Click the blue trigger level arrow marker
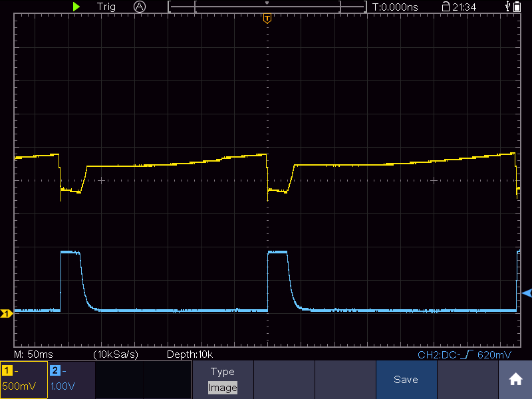Image resolution: width=532 pixels, height=399 pixels. point(527,293)
